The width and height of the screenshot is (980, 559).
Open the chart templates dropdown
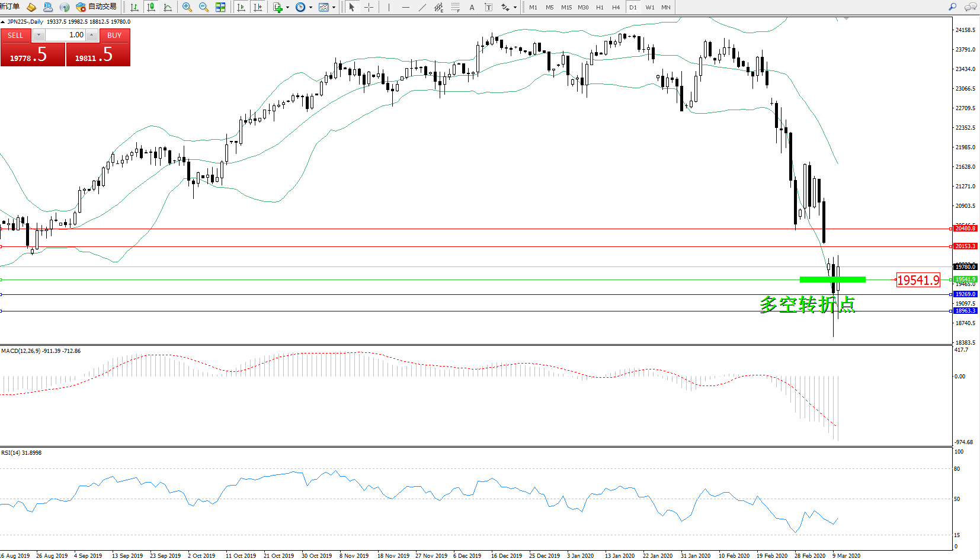[334, 8]
